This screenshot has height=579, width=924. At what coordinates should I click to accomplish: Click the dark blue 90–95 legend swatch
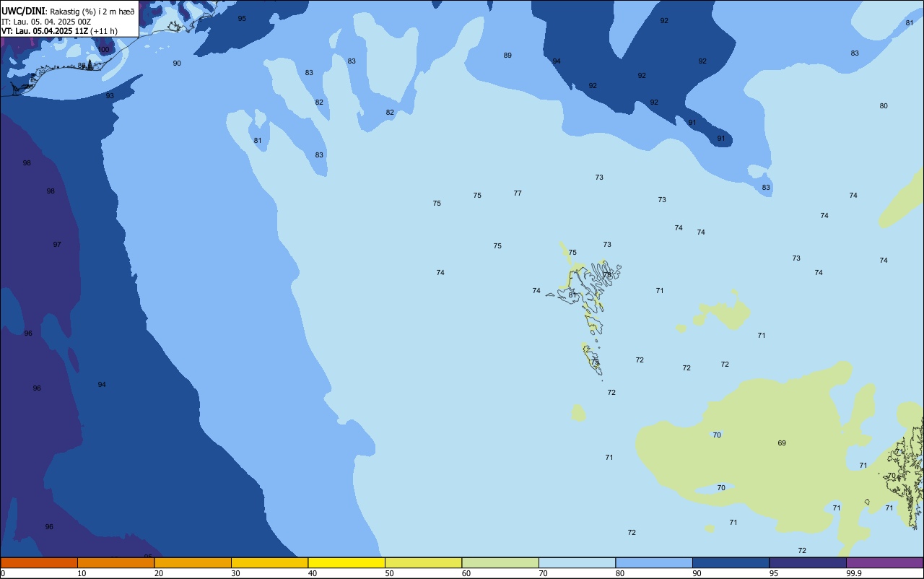click(731, 562)
